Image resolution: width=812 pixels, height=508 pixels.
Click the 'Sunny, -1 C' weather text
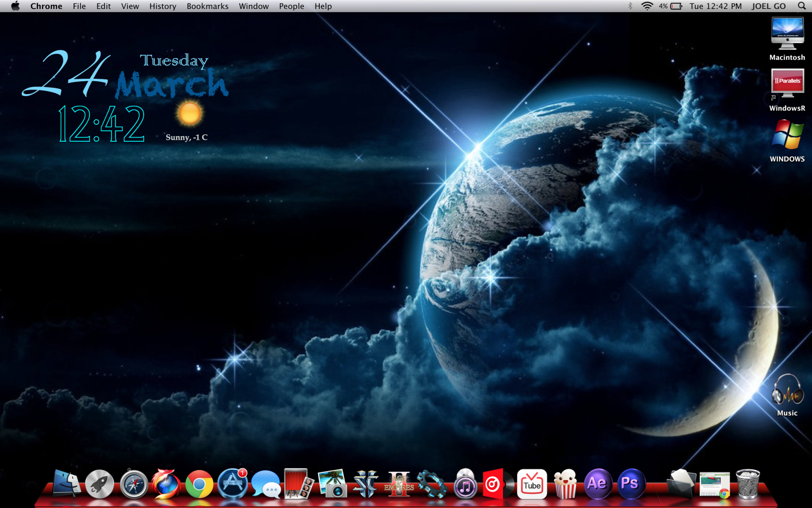[187, 137]
